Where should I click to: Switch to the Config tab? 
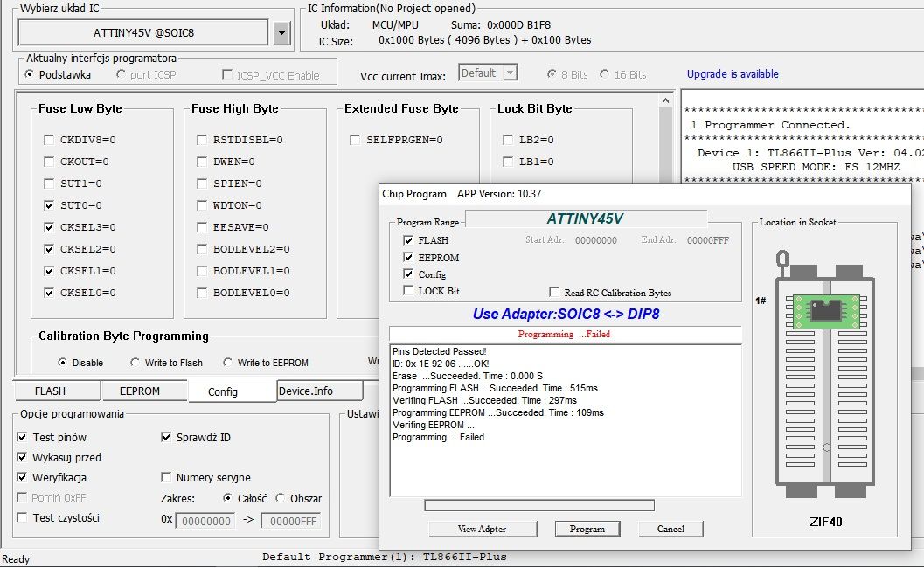(x=233, y=391)
